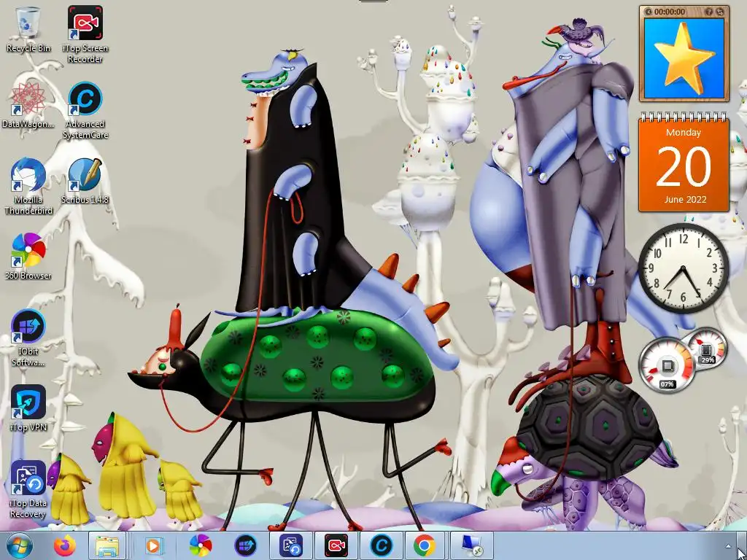Click the 00:00:00 timer on puzzle gadget
747x560 pixels.
[670, 12]
